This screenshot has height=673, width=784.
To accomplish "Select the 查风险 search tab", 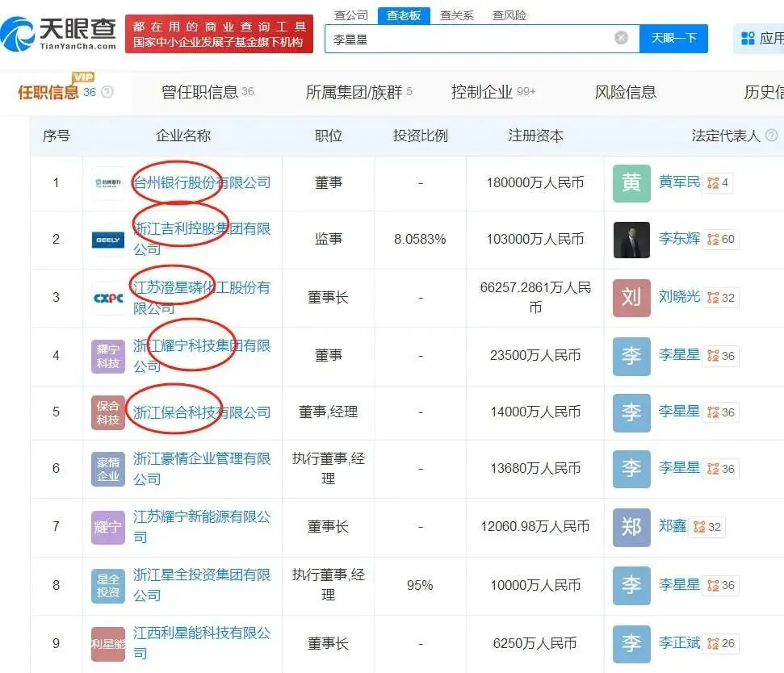I will pos(509,15).
